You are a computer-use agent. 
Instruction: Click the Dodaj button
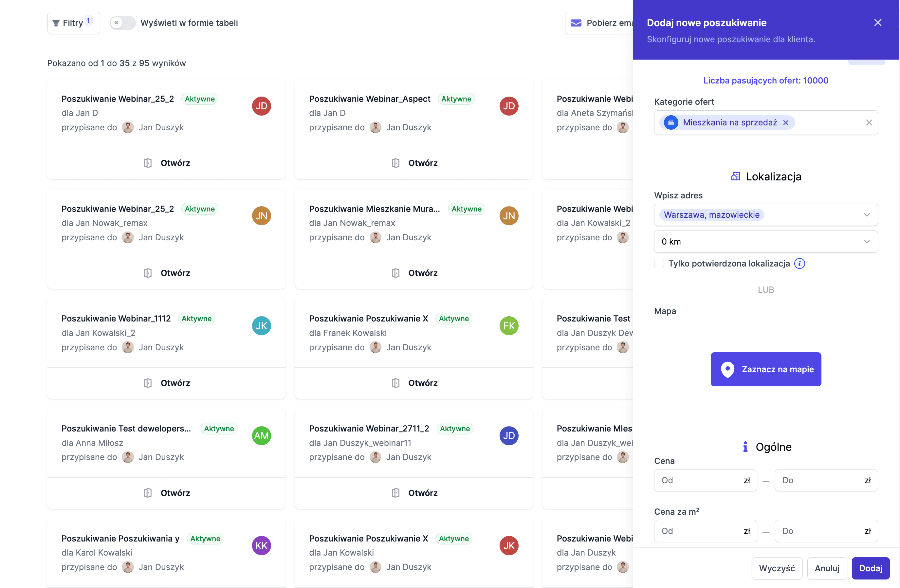[870, 568]
